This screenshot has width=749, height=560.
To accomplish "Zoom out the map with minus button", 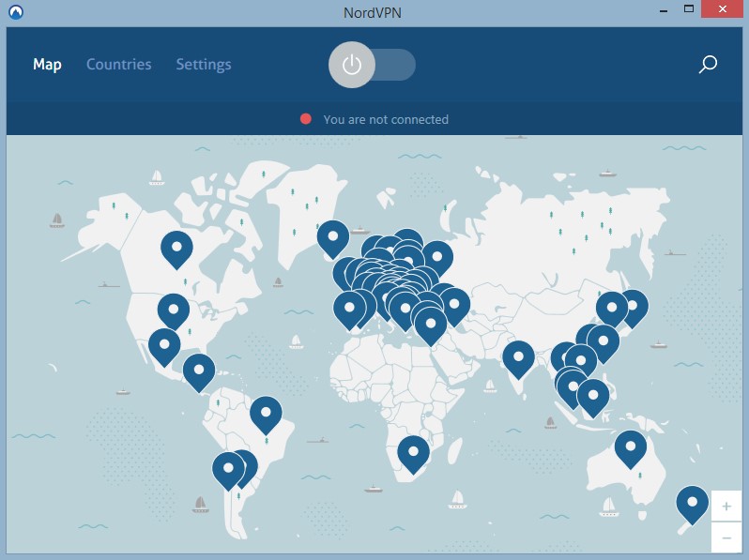I will 726,537.
